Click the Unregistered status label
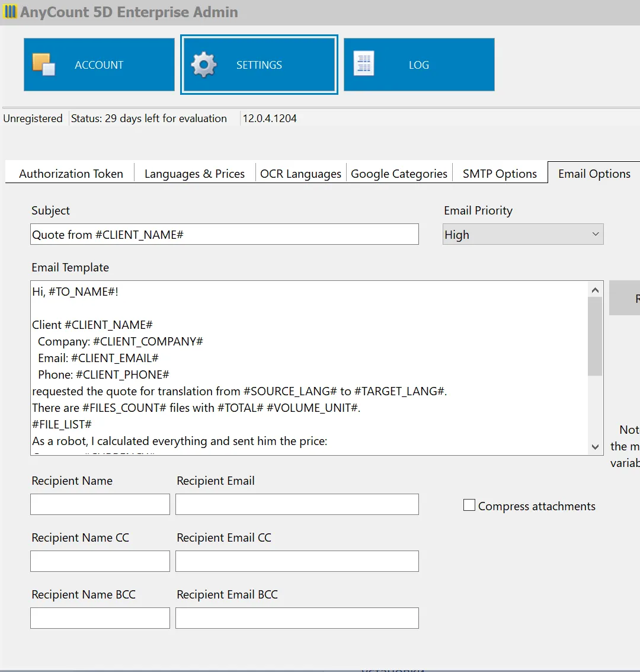 [x=33, y=119]
